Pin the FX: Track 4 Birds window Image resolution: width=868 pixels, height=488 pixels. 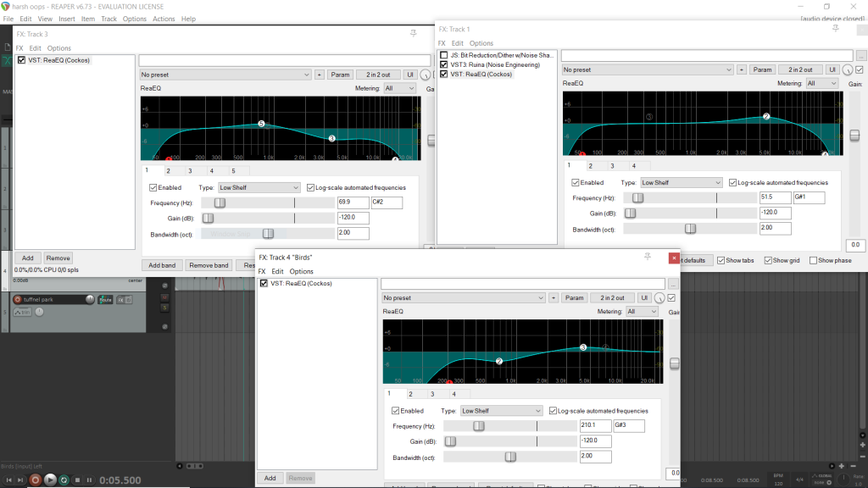(x=647, y=257)
